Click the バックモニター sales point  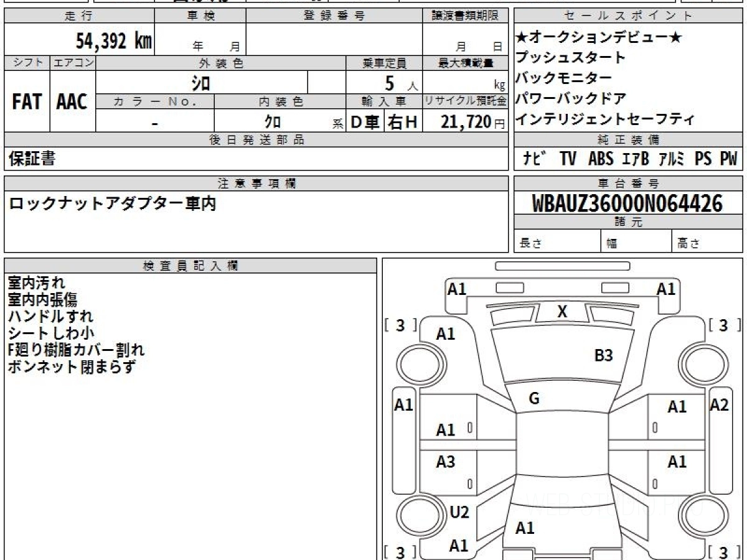[563, 78]
